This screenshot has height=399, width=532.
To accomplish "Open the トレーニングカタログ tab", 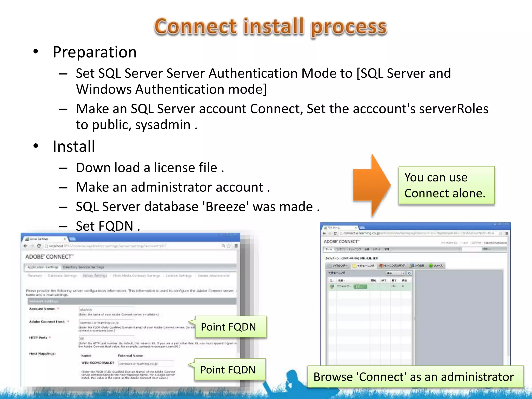I will tap(392, 265).
